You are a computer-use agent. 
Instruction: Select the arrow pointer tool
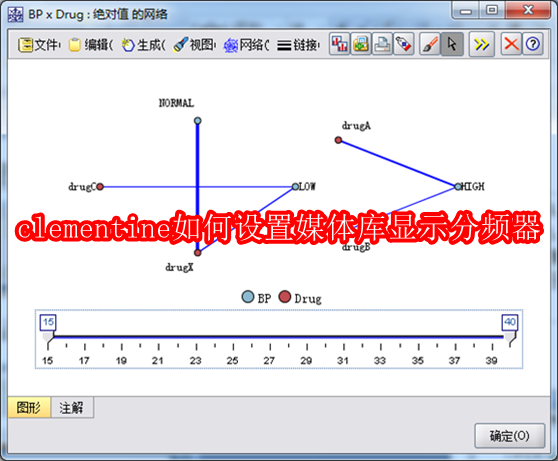(x=452, y=44)
